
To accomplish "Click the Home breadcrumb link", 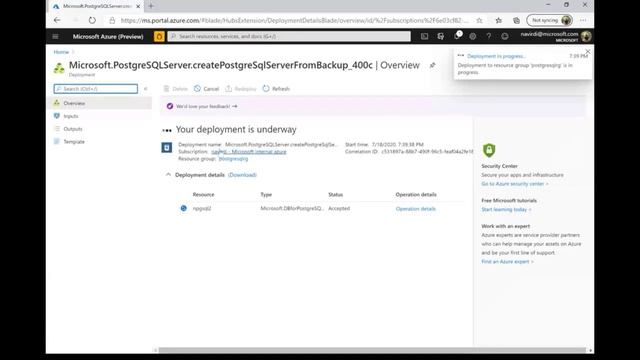I will click(x=61, y=52).
